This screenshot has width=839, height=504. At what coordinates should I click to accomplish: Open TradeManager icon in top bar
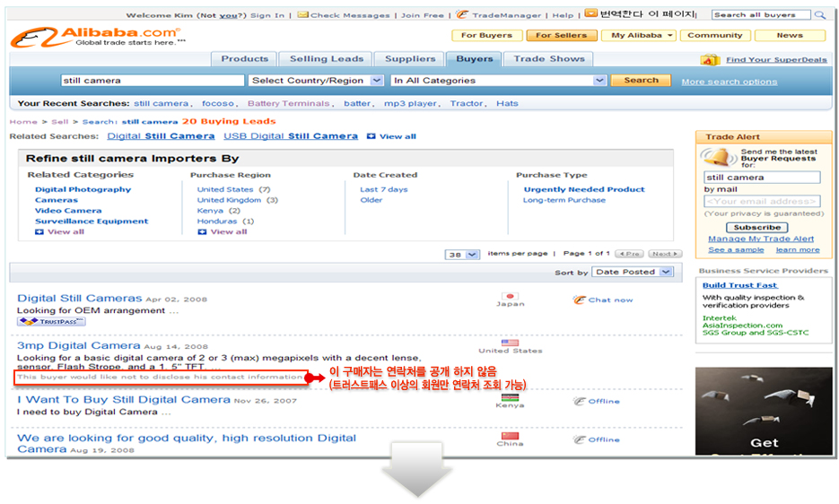click(x=462, y=14)
